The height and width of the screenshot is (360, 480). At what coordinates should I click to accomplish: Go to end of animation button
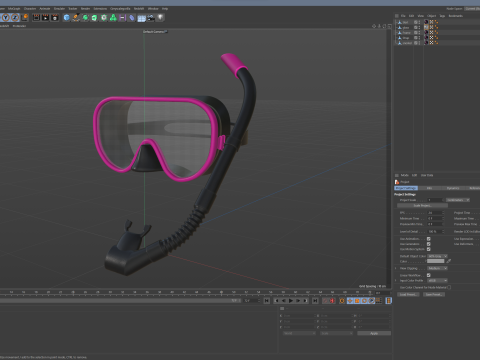pos(315,301)
